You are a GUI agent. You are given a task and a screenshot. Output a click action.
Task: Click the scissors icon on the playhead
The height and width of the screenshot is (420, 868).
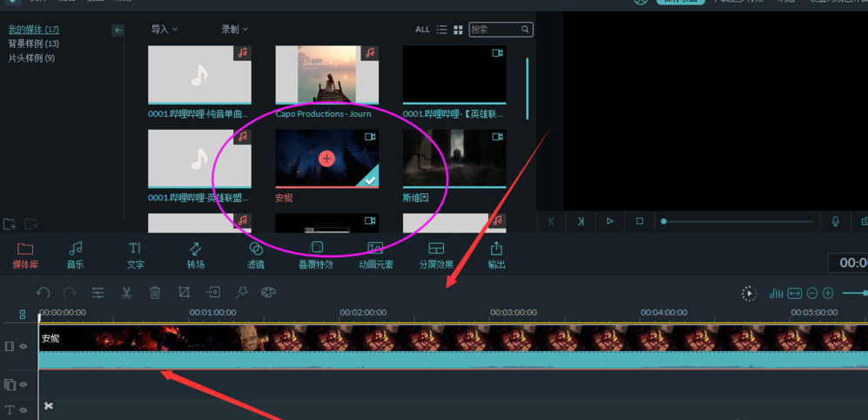[49, 406]
